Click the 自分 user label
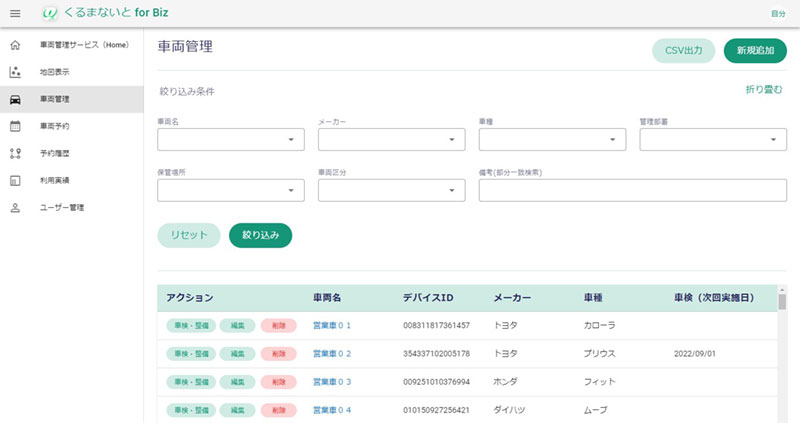Viewport: 800px width, 423px height. click(x=778, y=14)
